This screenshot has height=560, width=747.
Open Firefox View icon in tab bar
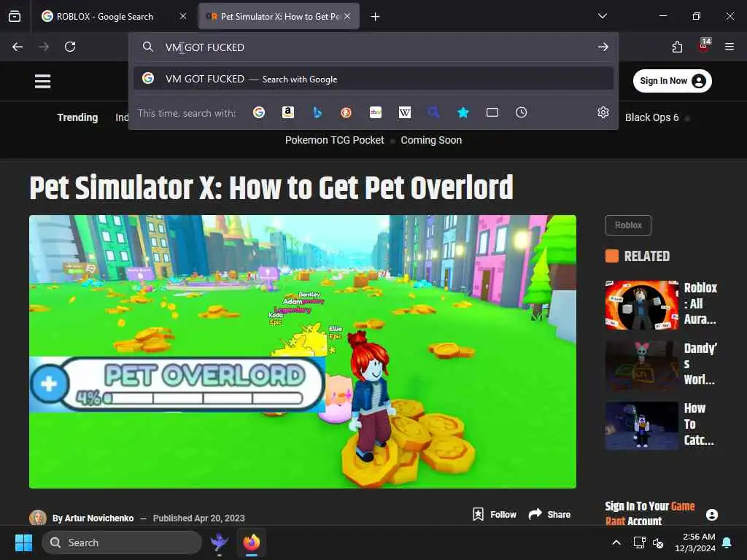click(x=15, y=16)
